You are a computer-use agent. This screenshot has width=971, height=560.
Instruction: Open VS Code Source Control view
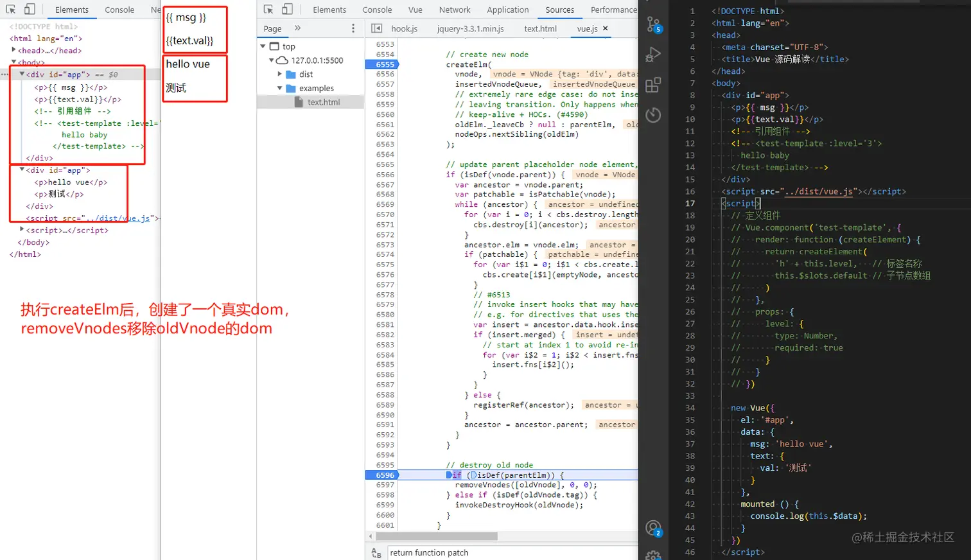tap(653, 25)
